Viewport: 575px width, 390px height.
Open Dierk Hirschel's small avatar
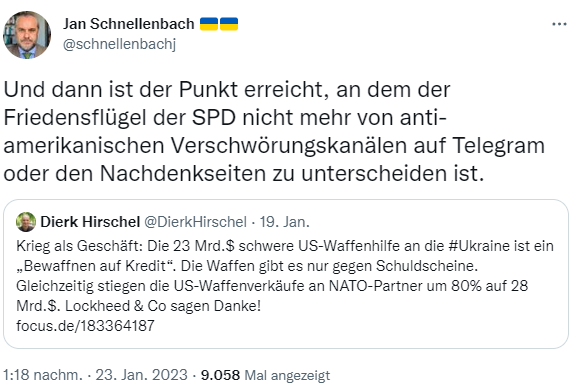tap(26, 222)
